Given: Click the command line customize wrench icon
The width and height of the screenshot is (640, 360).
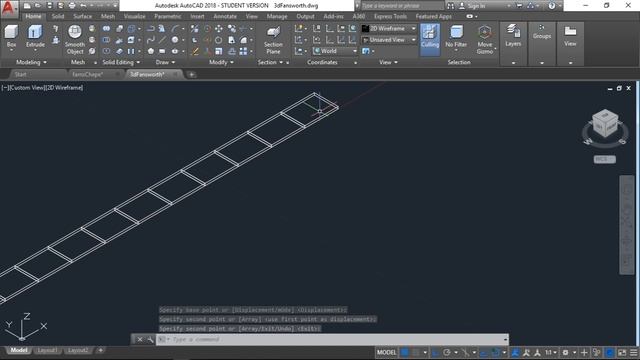Looking at the screenshot, I should click(150, 340).
